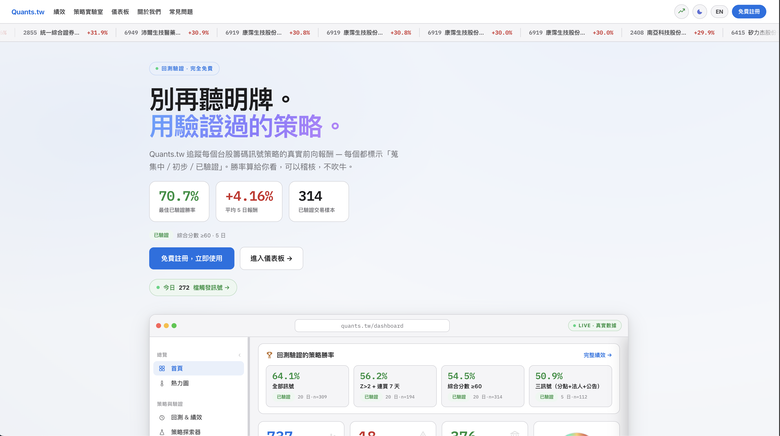This screenshot has width=780, height=436.
Task: Click the Quants.tw logo
Action: click(x=28, y=12)
